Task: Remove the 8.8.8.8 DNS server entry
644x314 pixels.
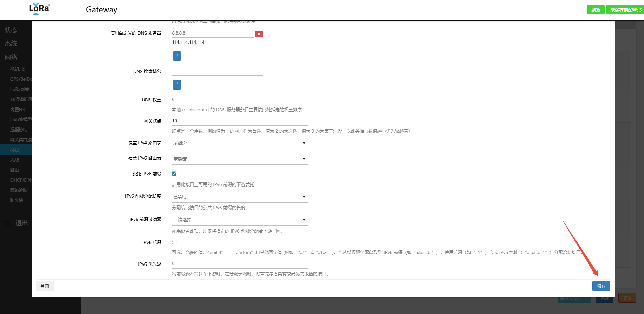Action: coord(259,34)
